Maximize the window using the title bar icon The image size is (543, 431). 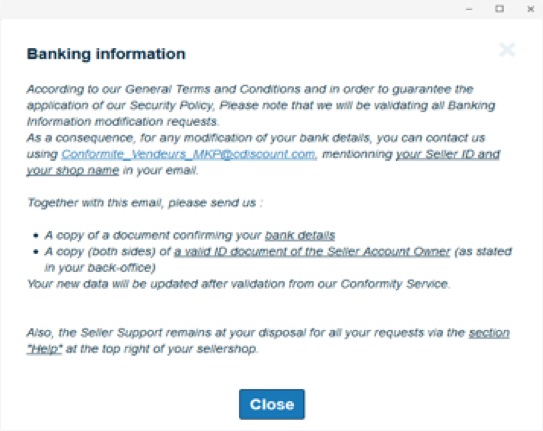[499, 9]
